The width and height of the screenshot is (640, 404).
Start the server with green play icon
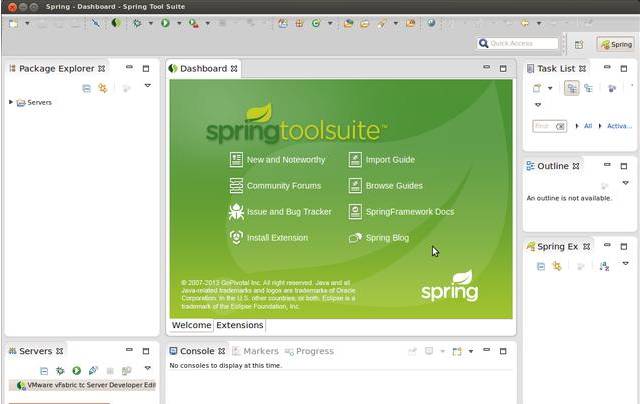[76, 371]
